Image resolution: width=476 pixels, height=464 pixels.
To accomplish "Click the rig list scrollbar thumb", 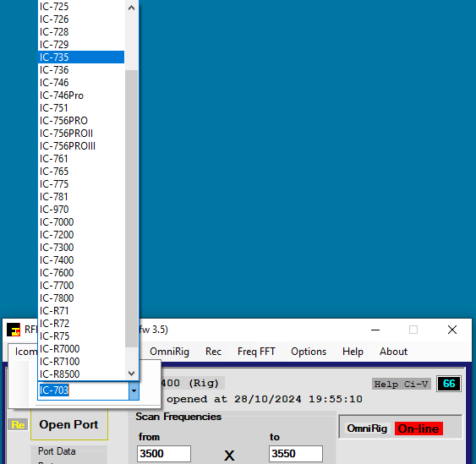I will [x=131, y=209].
